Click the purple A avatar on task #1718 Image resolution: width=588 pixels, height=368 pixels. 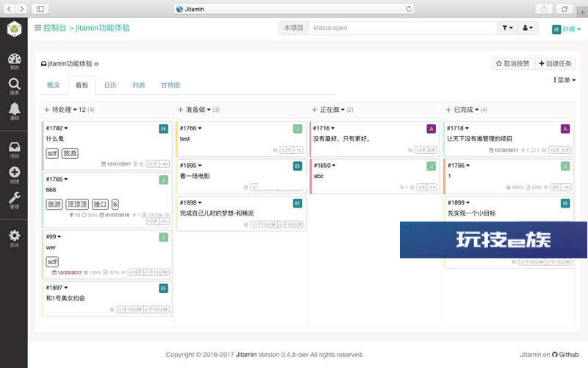point(565,129)
